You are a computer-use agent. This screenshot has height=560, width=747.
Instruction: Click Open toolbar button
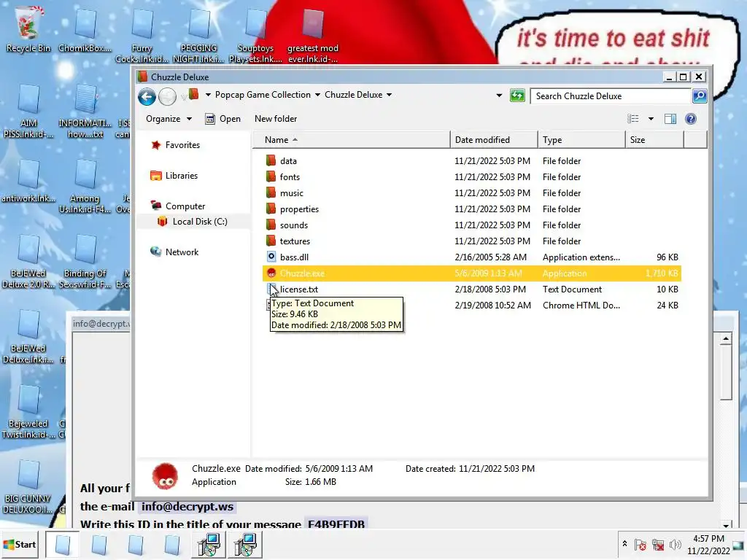(x=223, y=119)
